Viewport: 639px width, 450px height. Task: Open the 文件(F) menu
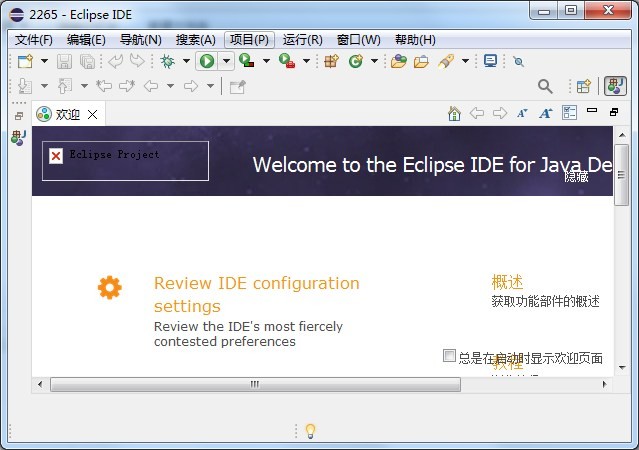click(33, 40)
